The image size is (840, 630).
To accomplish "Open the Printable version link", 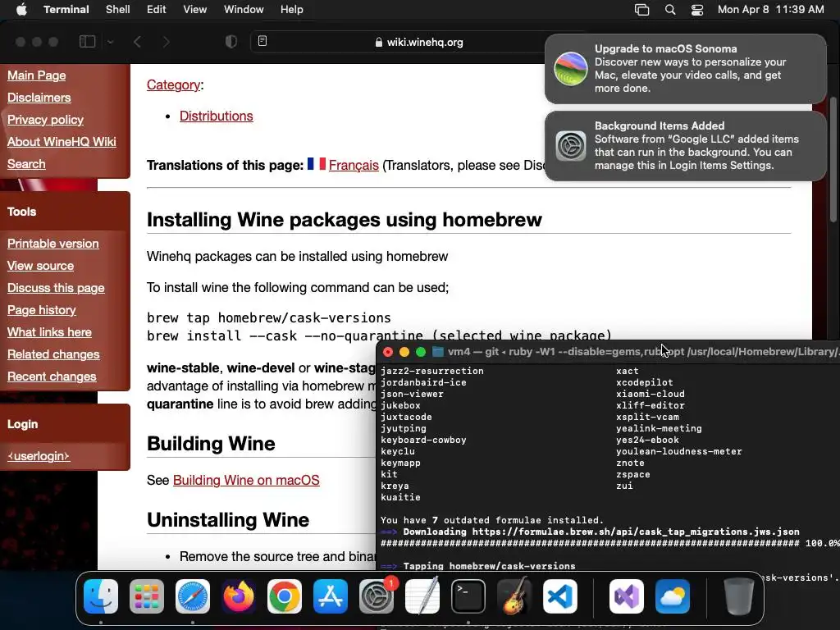I will [x=53, y=244].
